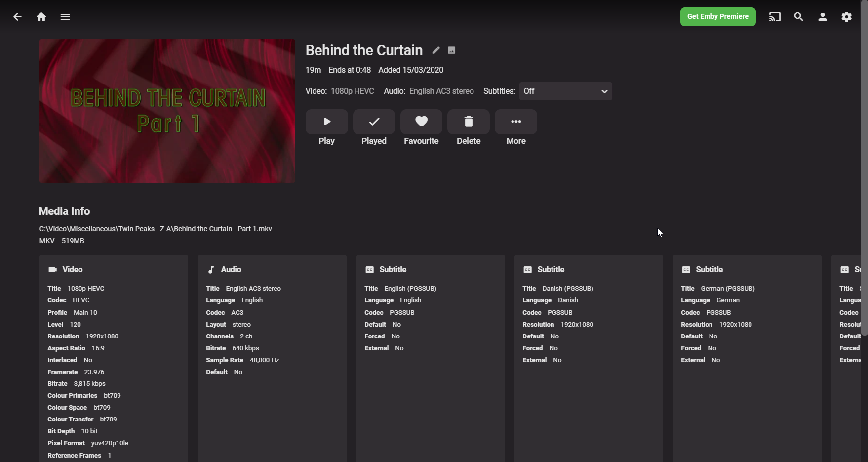Click the Behind the Curtain poster thumbnail
The image size is (868, 462).
(167, 111)
